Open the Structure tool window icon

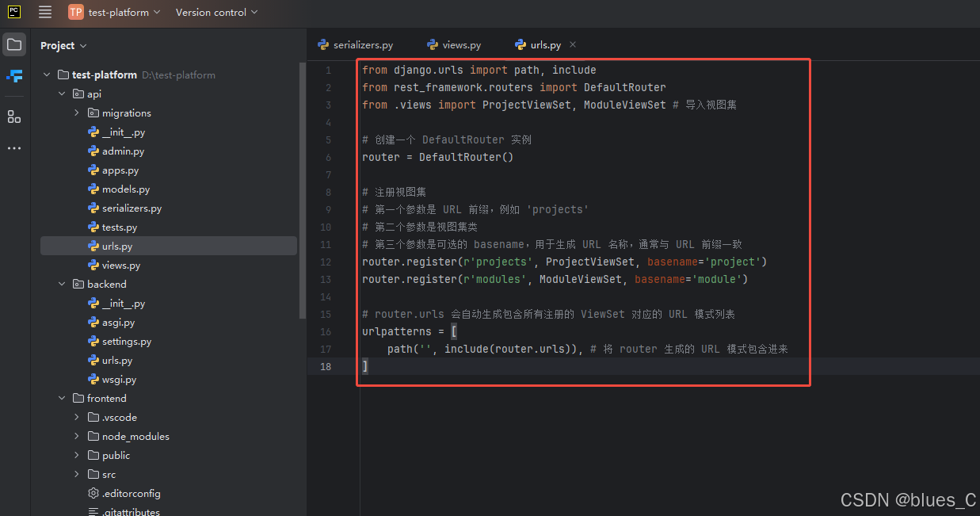click(x=14, y=117)
